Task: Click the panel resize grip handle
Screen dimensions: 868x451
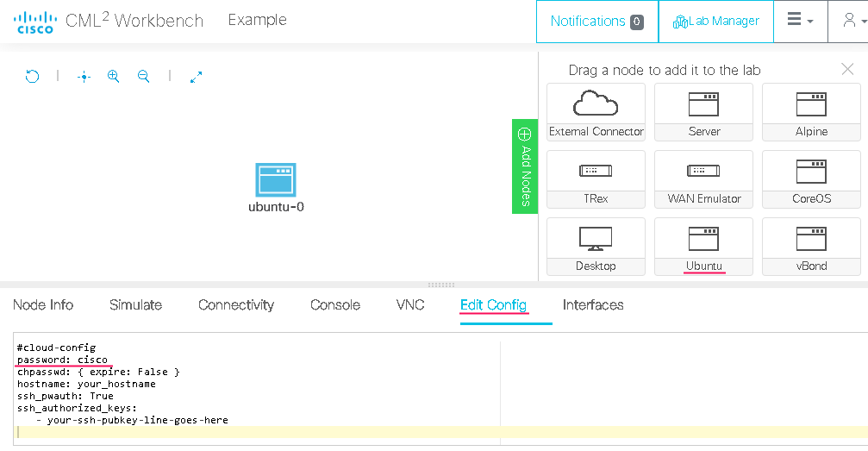Action: pos(441,285)
